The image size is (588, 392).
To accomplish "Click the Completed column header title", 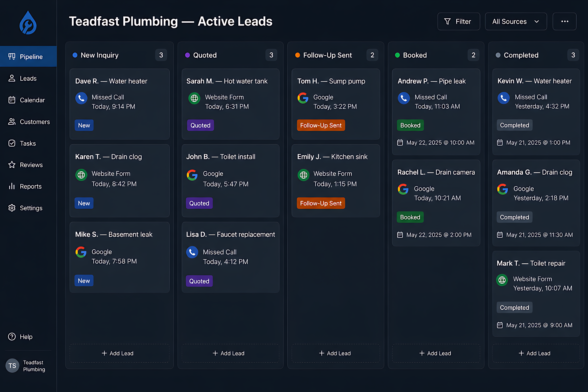I will (521, 55).
